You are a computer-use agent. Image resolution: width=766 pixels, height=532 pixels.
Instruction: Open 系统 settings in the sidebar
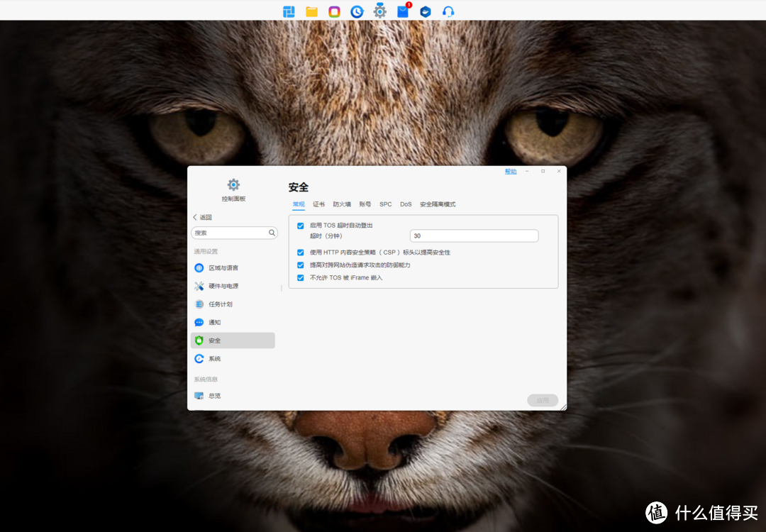pos(214,359)
